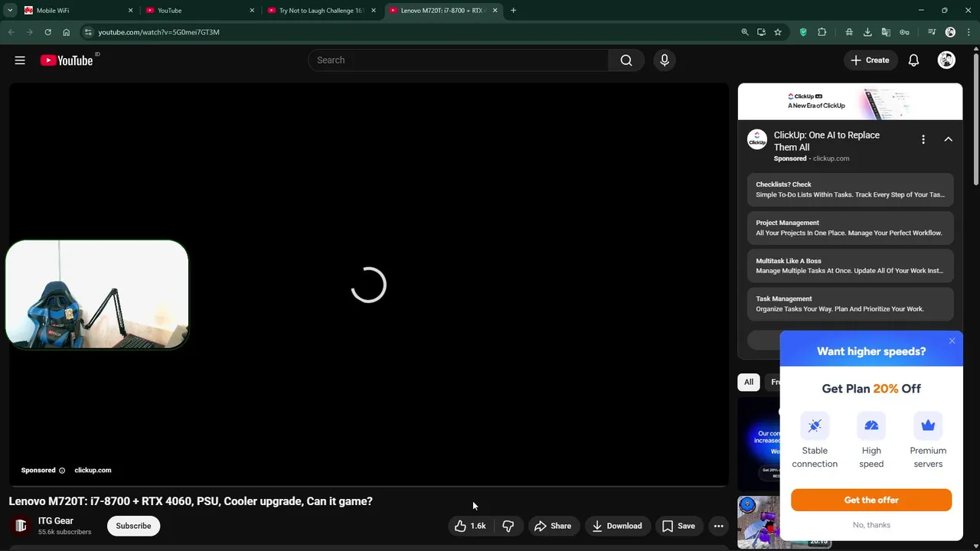Switch to Try Not to Laugh tab
The image size is (980, 551).
[322, 11]
